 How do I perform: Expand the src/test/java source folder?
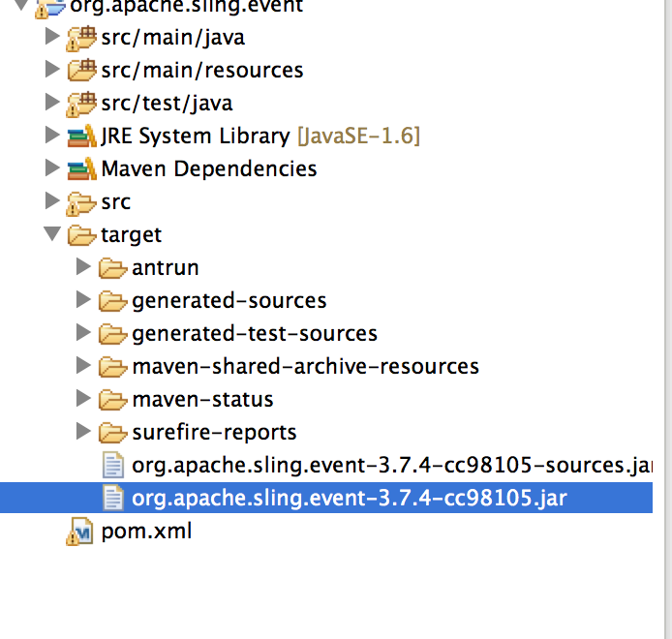tap(52, 102)
